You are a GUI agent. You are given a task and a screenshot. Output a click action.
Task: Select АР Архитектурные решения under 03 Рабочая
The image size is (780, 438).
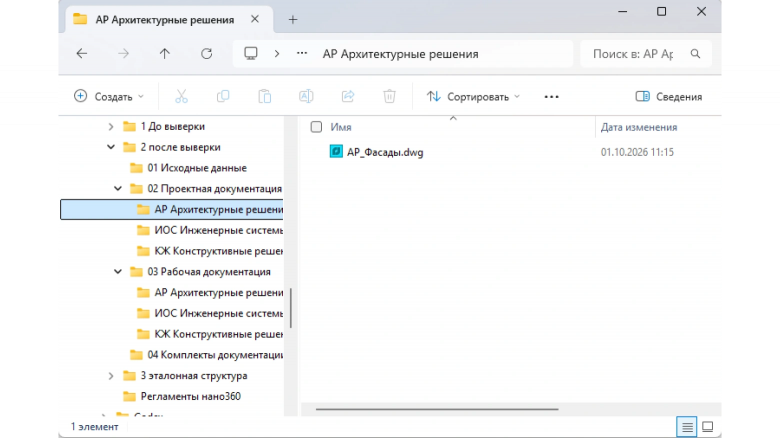[x=218, y=293]
